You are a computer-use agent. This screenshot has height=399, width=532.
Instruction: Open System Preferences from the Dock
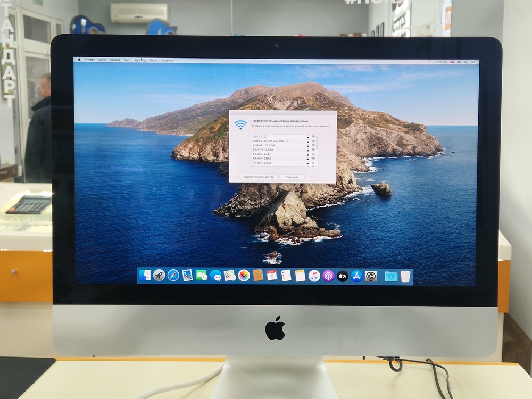pyautogui.click(x=372, y=276)
